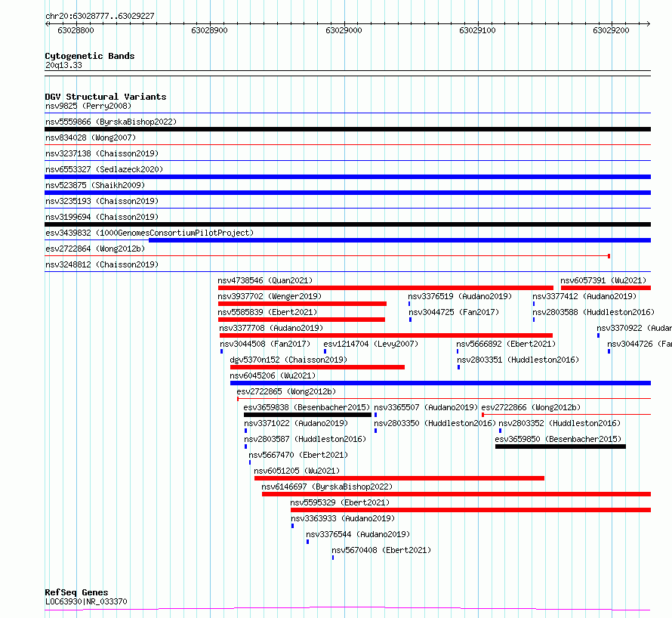Open nsv6051205 (Wu2021) variant
This screenshot has height=618, width=672.
(x=297, y=471)
